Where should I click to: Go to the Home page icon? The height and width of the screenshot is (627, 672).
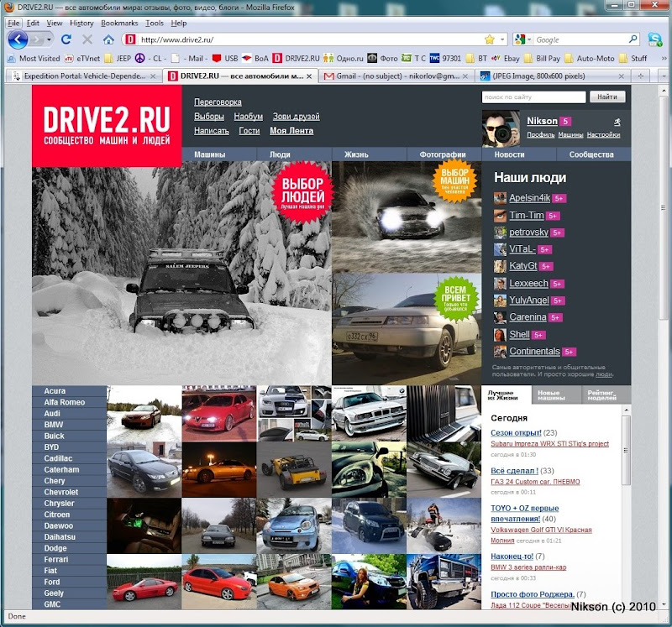click(108, 39)
